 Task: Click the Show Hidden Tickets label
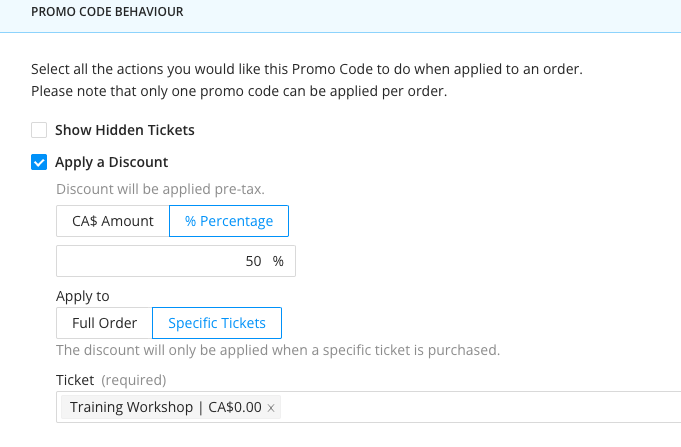[124, 130]
